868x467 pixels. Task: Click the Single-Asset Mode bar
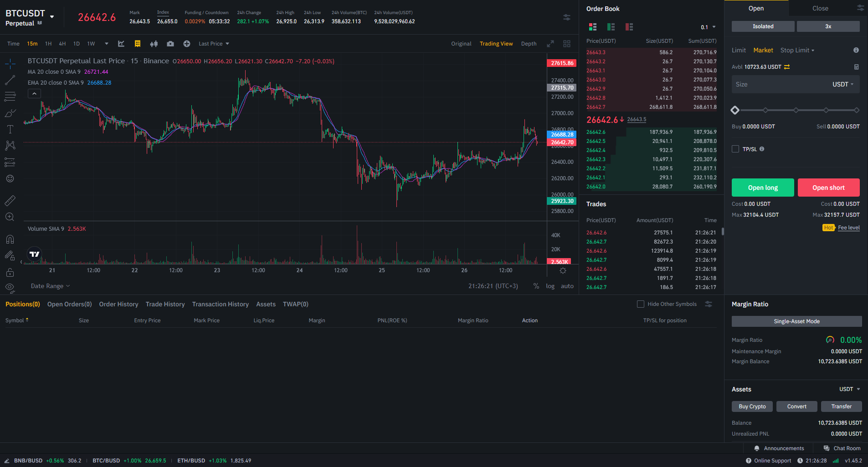coord(796,321)
